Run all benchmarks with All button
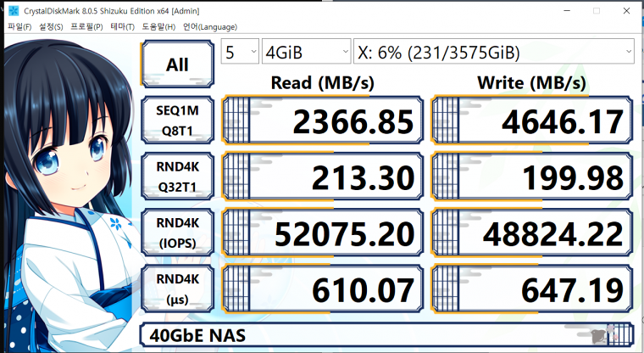Screen dimensions: 644x353 click(177, 64)
